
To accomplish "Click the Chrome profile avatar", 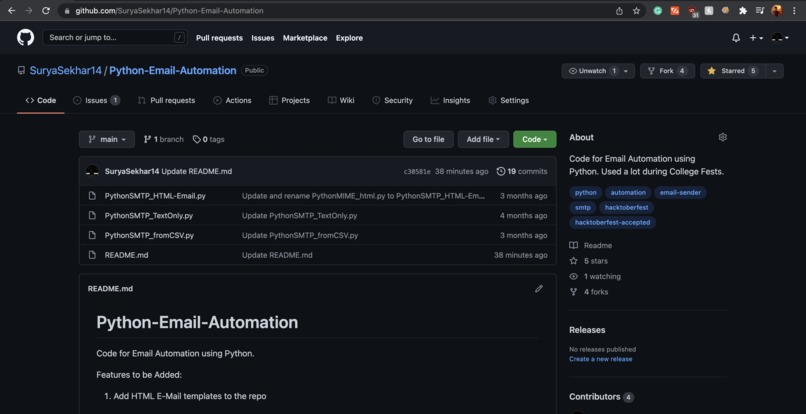I will click(x=777, y=10).
